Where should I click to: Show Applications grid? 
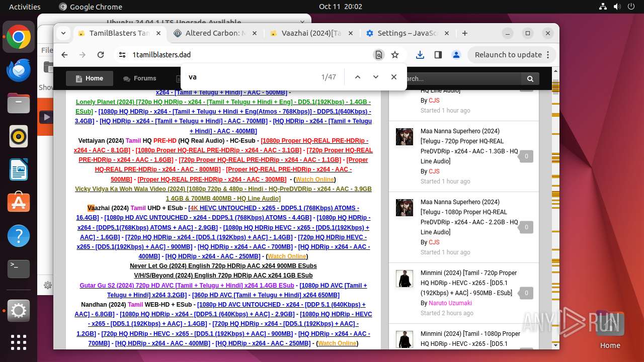coord(19,342)
